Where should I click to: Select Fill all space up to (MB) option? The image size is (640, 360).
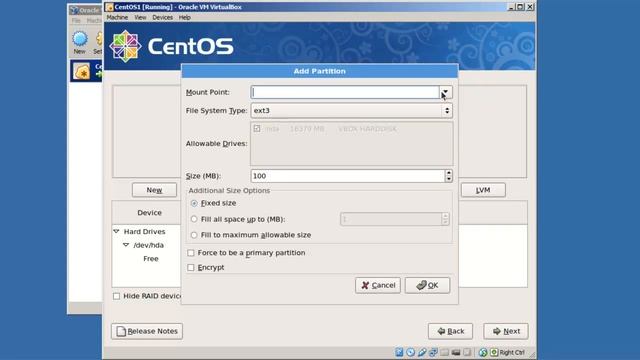pos(194,219)
